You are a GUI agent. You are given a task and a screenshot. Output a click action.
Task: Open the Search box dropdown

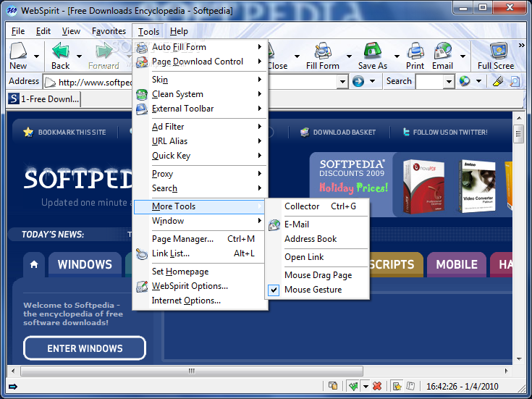click(449, 82)
